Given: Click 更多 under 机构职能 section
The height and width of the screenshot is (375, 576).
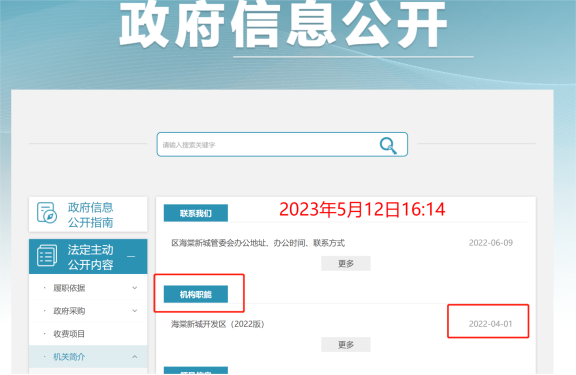Looking at the screenshot, I should [x=346, y=345].
